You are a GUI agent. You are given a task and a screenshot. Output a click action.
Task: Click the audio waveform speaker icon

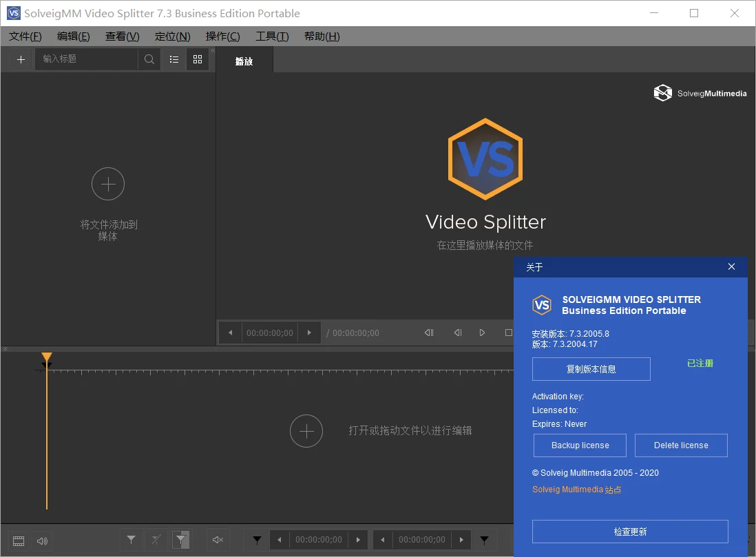[41, 540]
